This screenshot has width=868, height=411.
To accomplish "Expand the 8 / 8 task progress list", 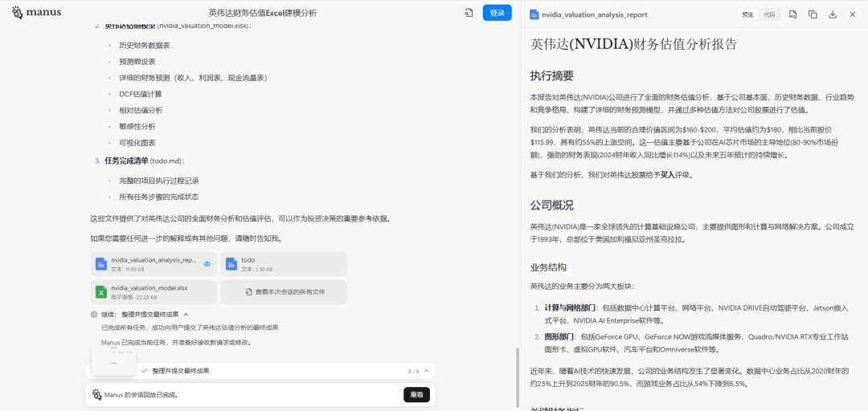I will click(x=426, y=371).
